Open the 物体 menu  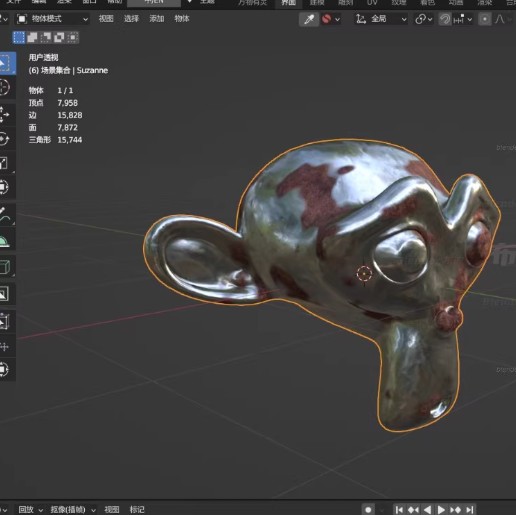click(x=182, y=19)
